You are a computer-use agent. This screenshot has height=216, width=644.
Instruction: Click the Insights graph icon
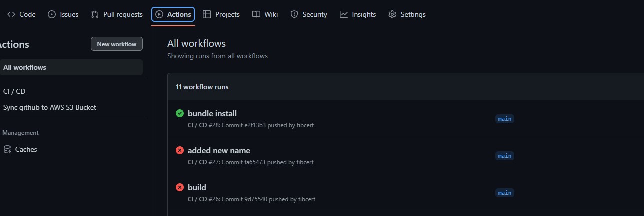click(344, 14)
